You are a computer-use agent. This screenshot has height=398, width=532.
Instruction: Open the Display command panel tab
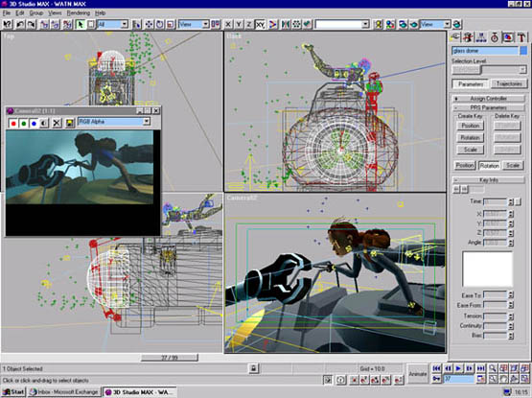pyautogui.click(x=508, y=37)
